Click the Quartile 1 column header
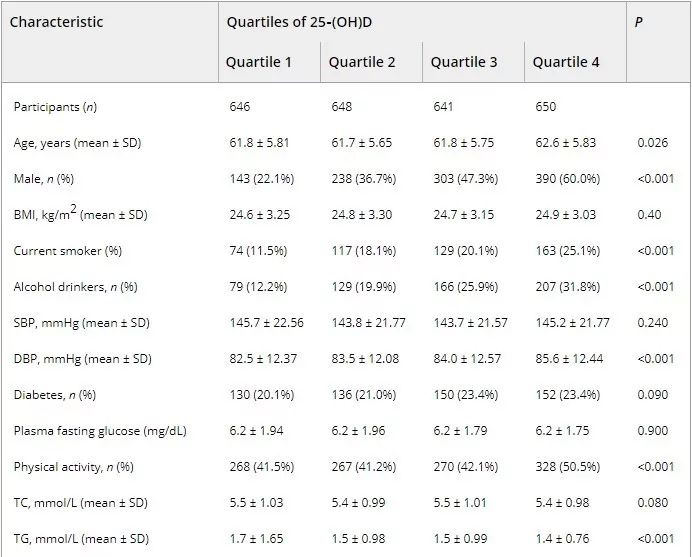The height and width of the screenshot is (557, 692). [x=259, y=62]
